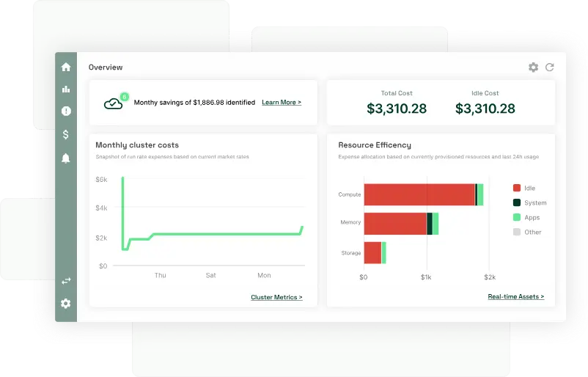This screenshot has width=588, height=377.
Task: Click the Monthly cluster costs heading
Action: coord(137,145)
